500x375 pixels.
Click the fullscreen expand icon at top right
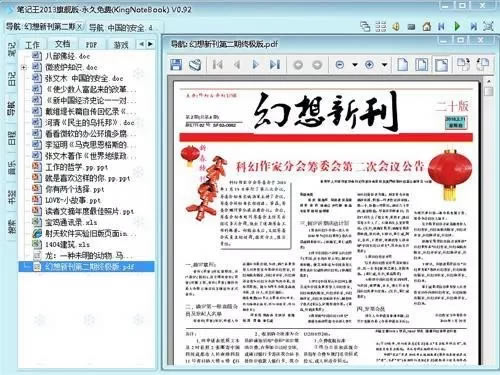(488, 26)
